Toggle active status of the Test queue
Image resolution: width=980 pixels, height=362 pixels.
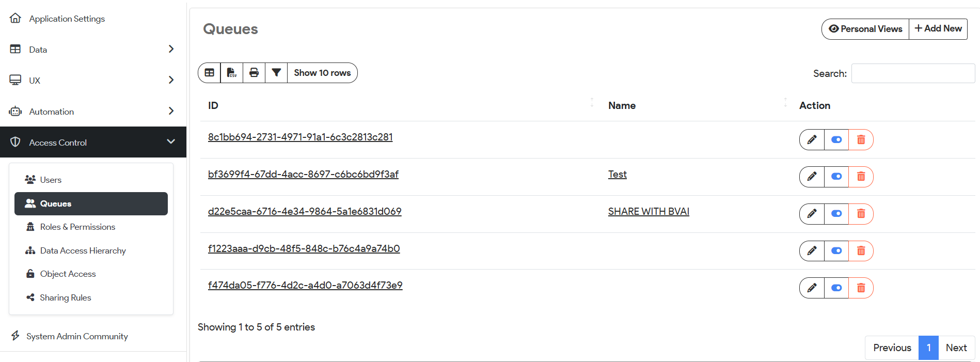click(836, 177)
